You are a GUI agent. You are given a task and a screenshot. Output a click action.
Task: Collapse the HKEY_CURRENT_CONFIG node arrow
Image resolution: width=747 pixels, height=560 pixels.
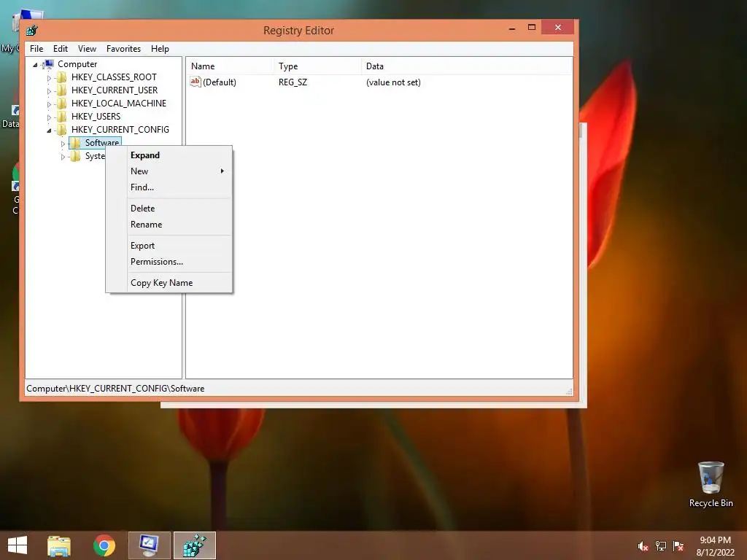tap(49, 131)
